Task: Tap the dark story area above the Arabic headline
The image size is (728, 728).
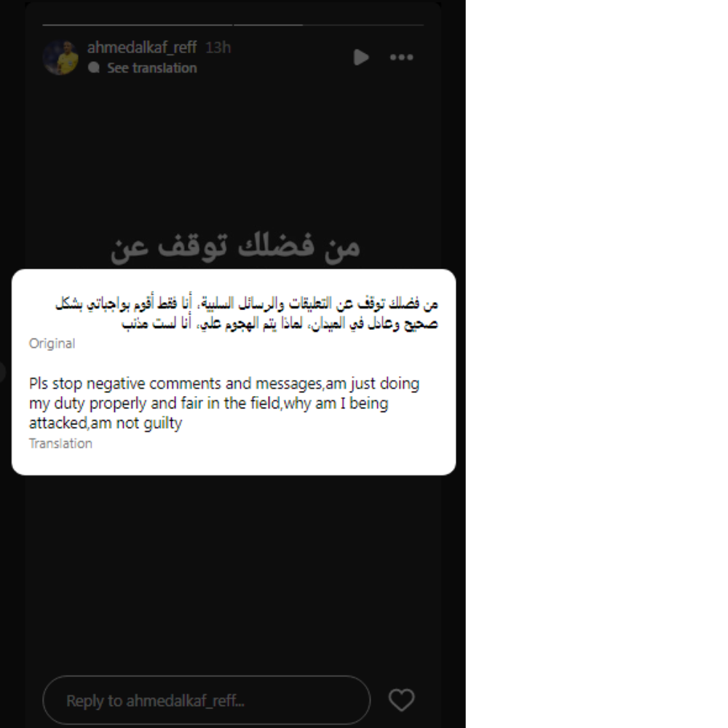Action: coord(233,153)
